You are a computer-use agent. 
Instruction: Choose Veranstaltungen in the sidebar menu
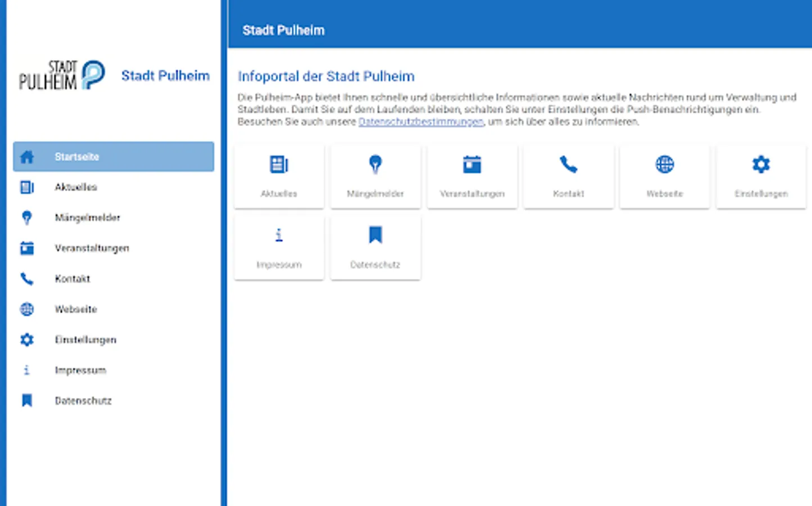point(114,248)
